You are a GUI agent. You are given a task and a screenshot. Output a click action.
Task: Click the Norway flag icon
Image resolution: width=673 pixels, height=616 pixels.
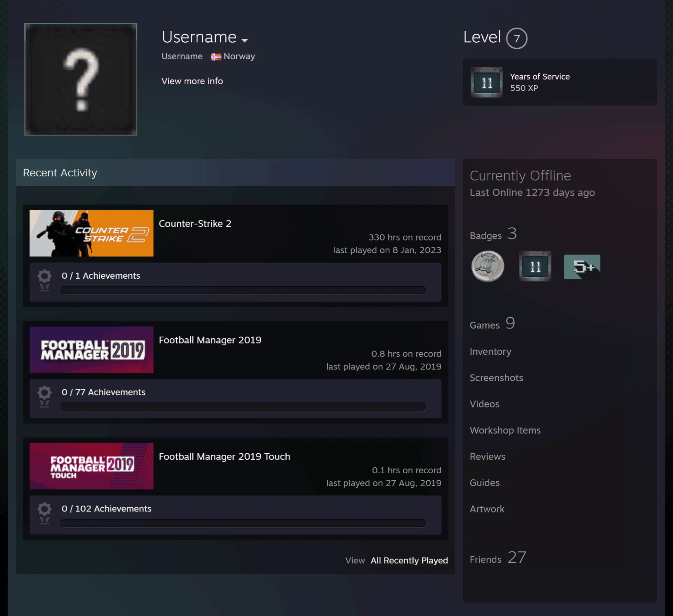[x=216, y=57]
